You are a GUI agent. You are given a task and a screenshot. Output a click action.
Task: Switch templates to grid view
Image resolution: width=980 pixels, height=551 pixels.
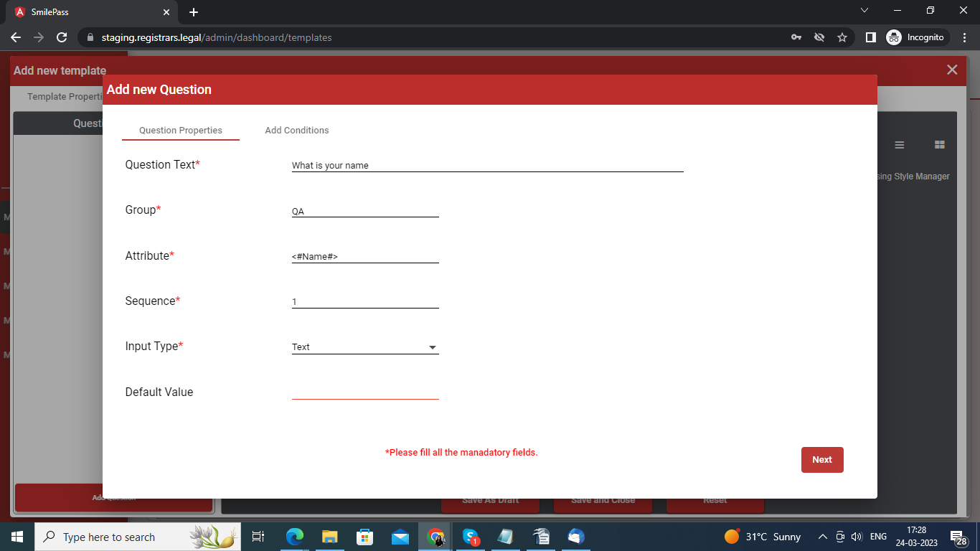[x=940, y=144]
